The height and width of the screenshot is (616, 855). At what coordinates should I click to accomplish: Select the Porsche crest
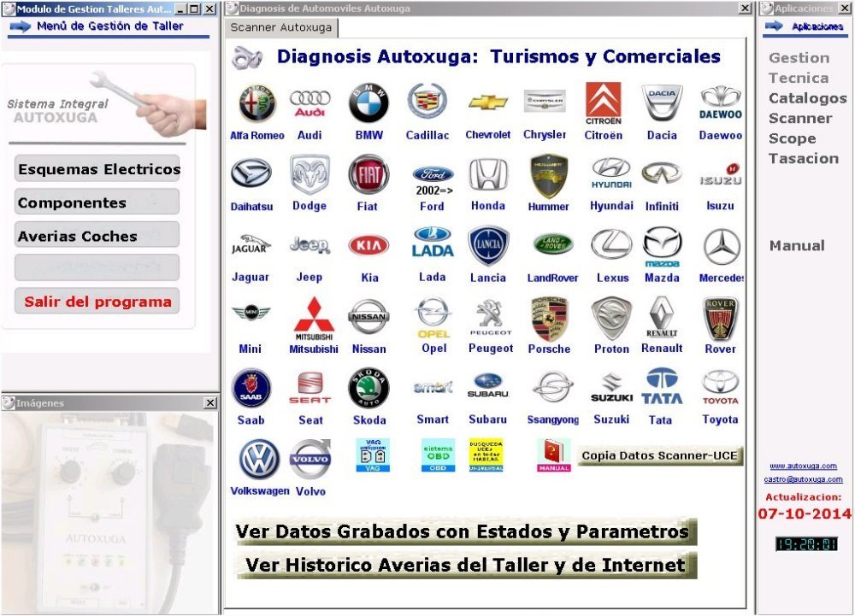[x=549, y=320]
